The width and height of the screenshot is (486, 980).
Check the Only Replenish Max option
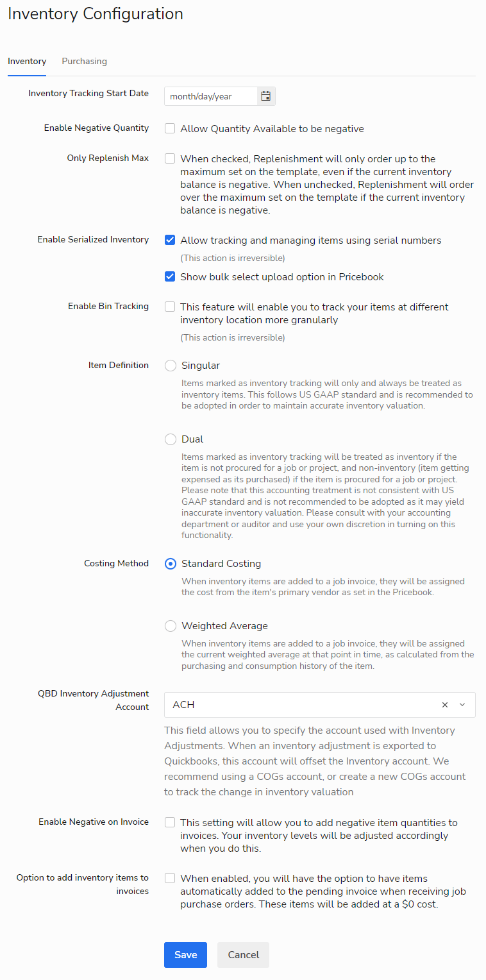(170, 158)
